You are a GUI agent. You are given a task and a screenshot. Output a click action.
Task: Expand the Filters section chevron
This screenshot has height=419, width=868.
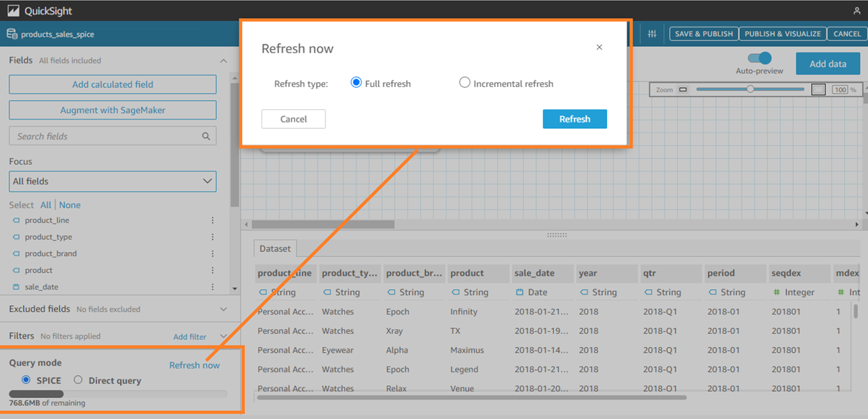[x=223, y=336]
